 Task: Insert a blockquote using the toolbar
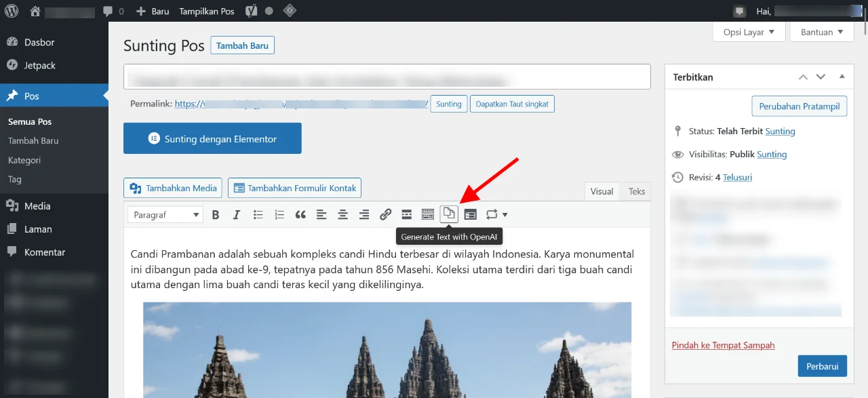300,215
